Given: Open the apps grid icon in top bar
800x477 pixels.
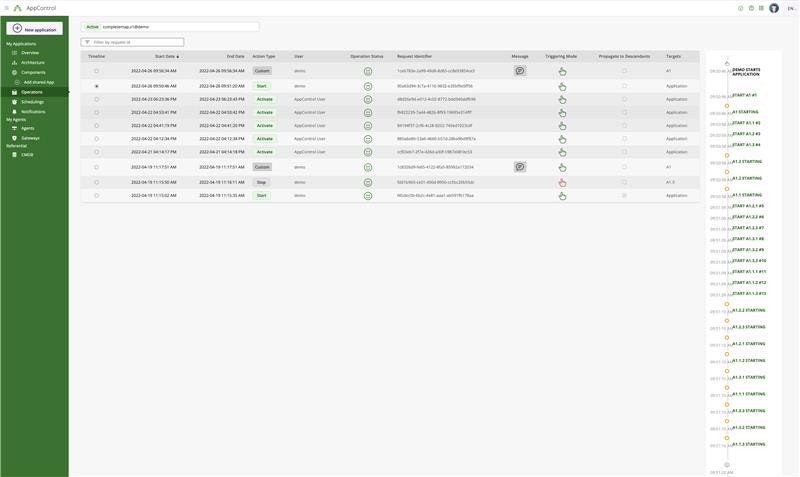Looking at the screenshot, I should point(761,8).
